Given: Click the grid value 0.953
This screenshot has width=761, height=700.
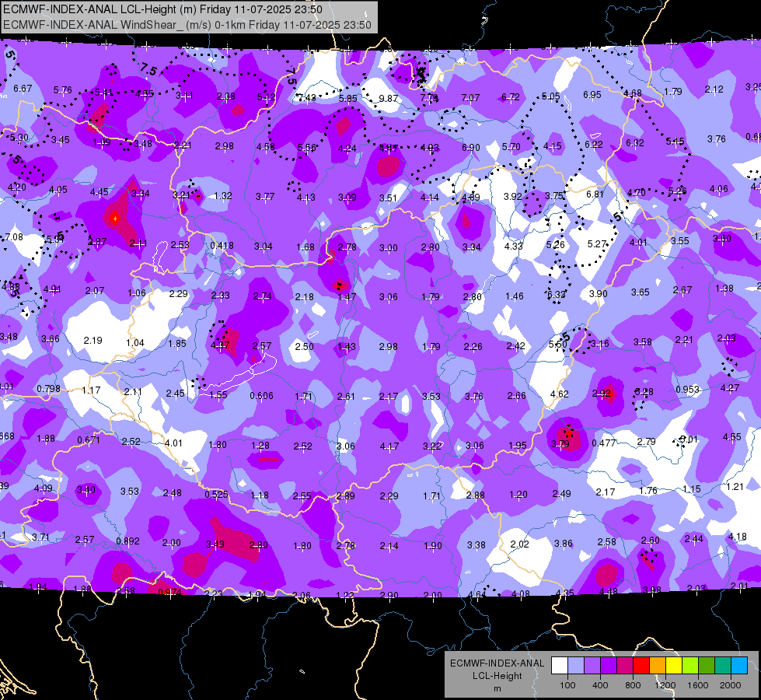Looking at the screenshot, I should (687, 389).
